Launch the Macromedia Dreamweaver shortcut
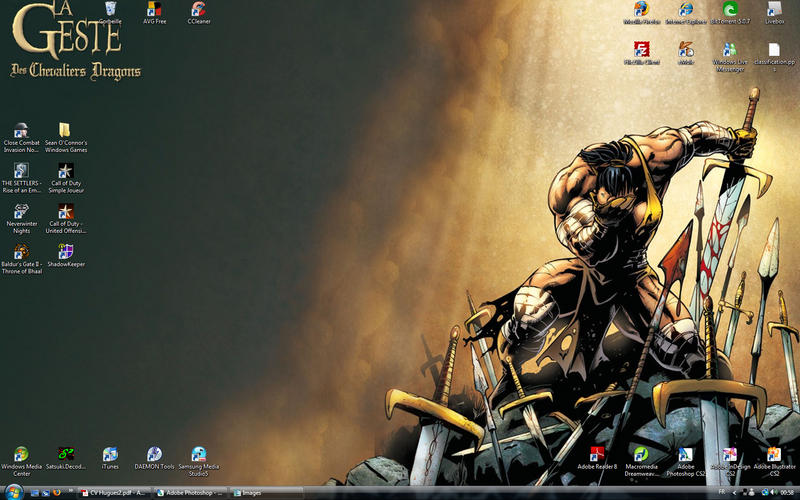This screenshot has height=500, width=800. [x=641, y=461]
